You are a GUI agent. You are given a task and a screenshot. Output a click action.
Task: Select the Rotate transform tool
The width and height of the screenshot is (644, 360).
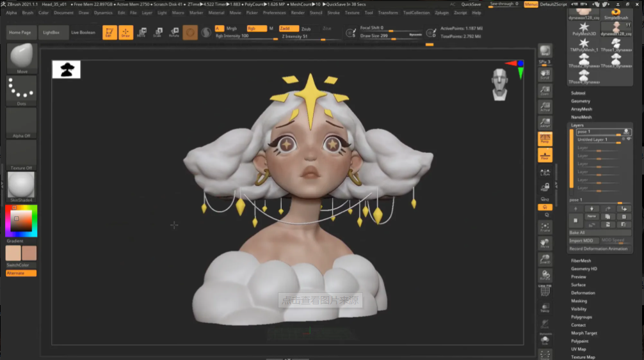(x=174, y=33)
